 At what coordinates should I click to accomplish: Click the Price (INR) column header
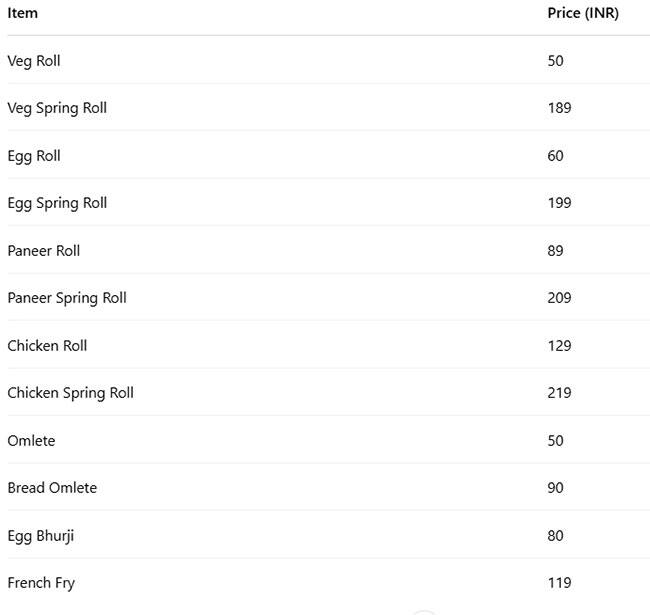click(x=583, y=13)
